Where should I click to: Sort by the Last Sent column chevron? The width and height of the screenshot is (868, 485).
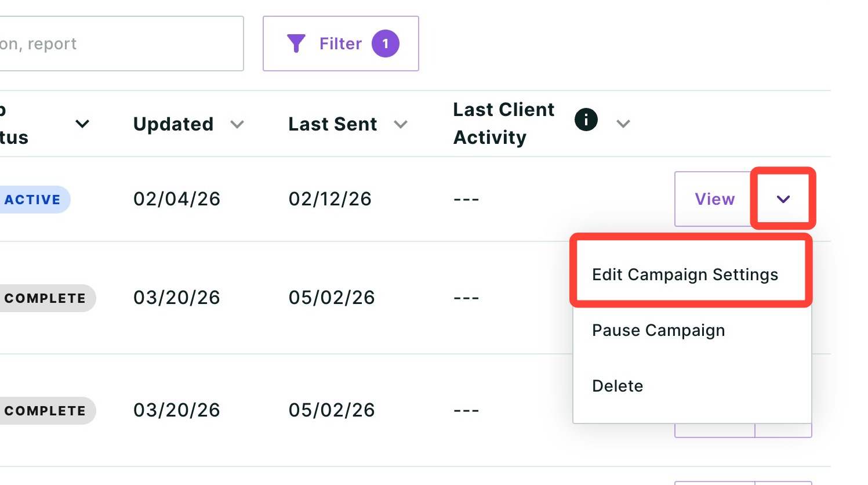[x=401, y=124]
